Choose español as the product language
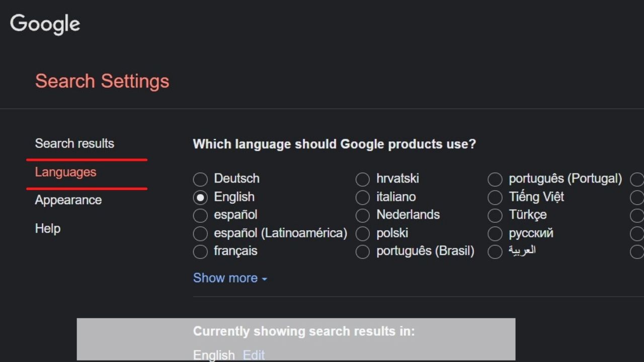 pyautogui.click(x=200, y=216)
